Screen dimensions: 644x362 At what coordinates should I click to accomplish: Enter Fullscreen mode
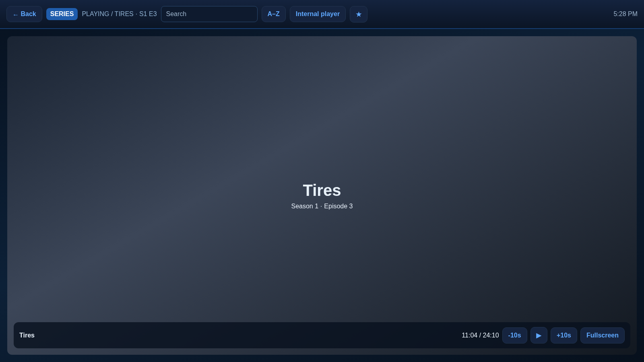point(602,335)
